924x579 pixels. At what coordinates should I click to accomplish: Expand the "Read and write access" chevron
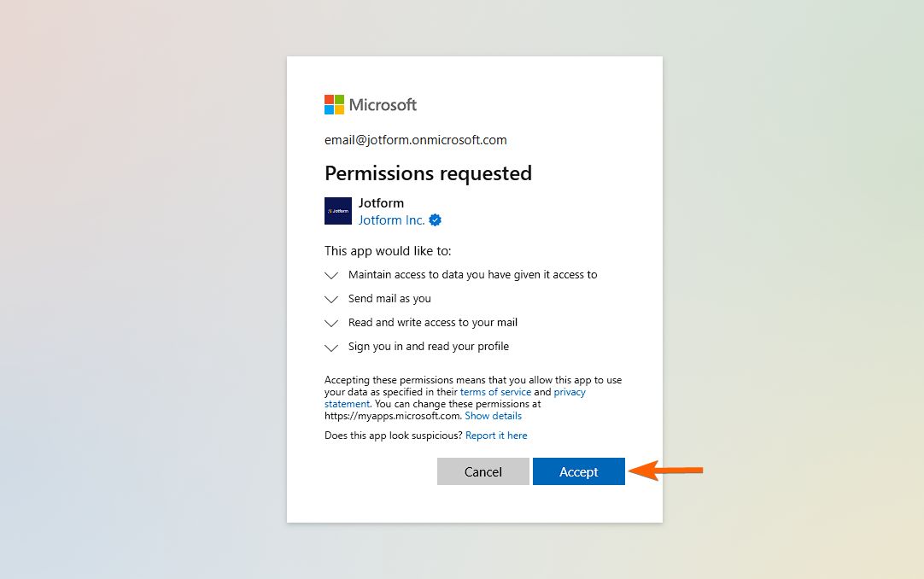pos(331,324)
